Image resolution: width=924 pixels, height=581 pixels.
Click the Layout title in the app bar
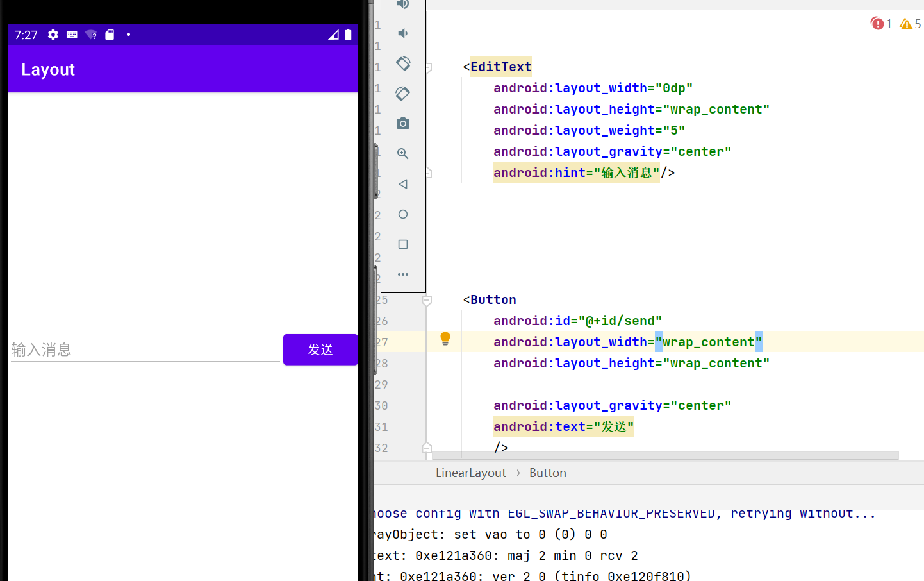48,69
